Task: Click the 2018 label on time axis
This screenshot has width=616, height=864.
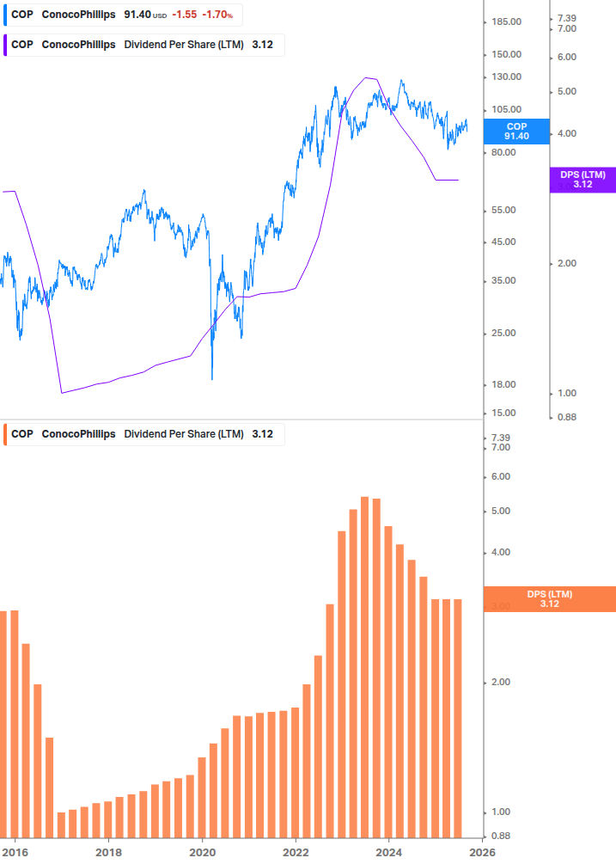Action: tap(108, 853)
